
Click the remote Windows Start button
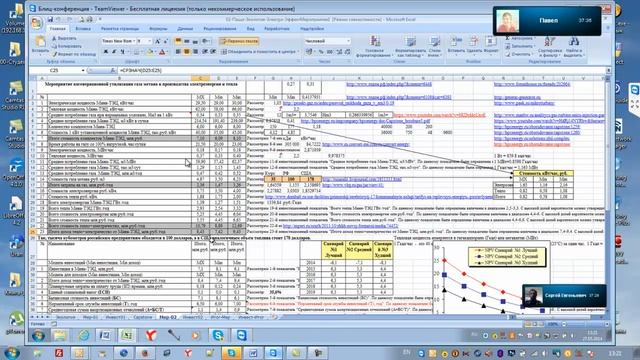point(39,336)
